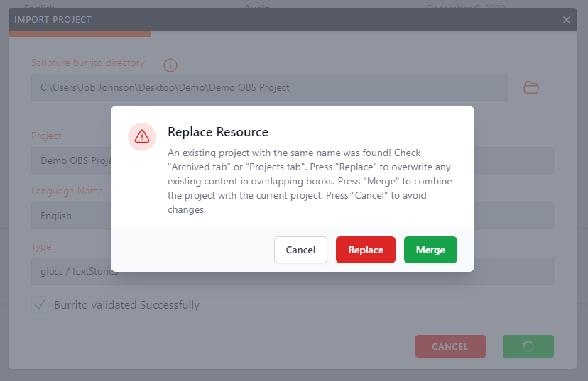Image resolution: width=588 pixels, height=381 pixels.
Task: Select the Language Name field showing English
Action: click(71, 216)
